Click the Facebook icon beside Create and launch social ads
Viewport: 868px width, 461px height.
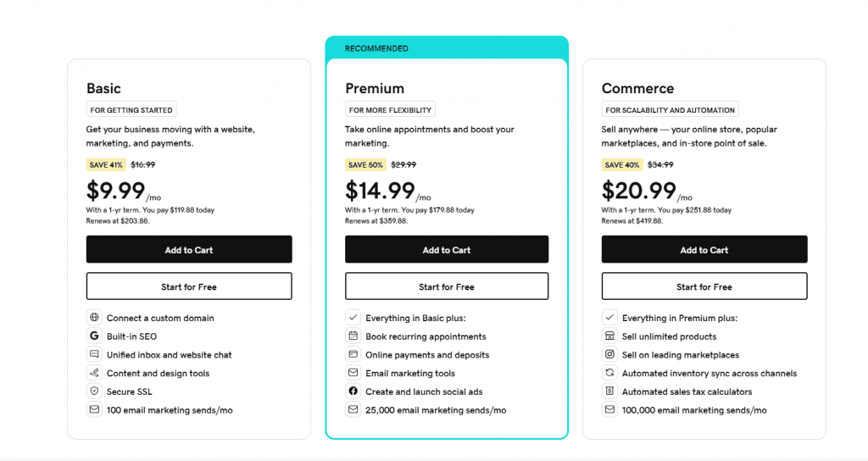pos(353,391)
